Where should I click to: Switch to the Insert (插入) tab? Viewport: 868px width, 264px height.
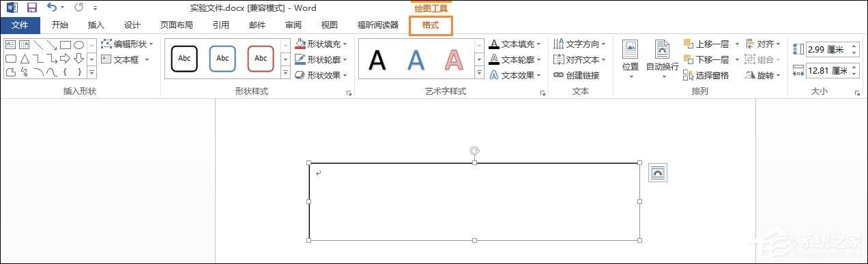tap(96, 25)
